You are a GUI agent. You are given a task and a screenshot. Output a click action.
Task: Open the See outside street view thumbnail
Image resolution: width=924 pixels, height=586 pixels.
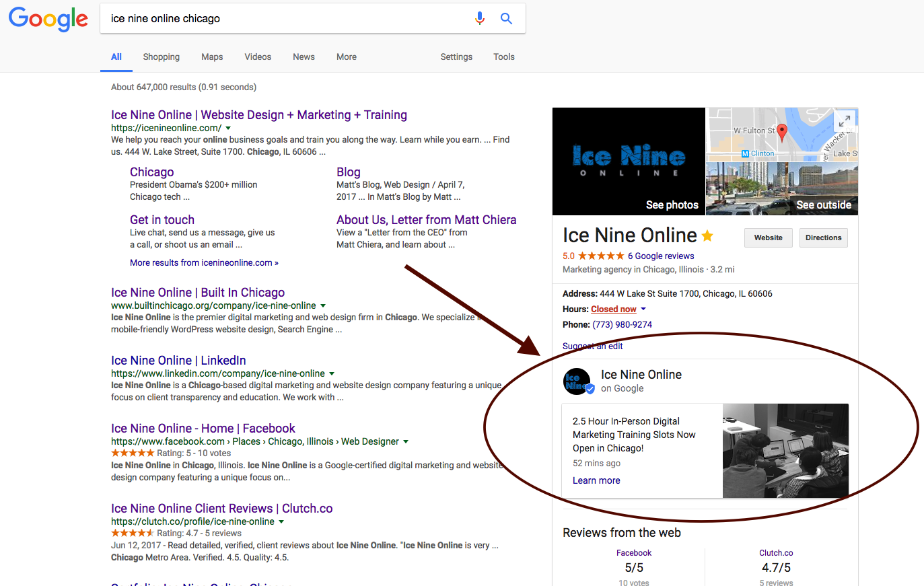782,188
